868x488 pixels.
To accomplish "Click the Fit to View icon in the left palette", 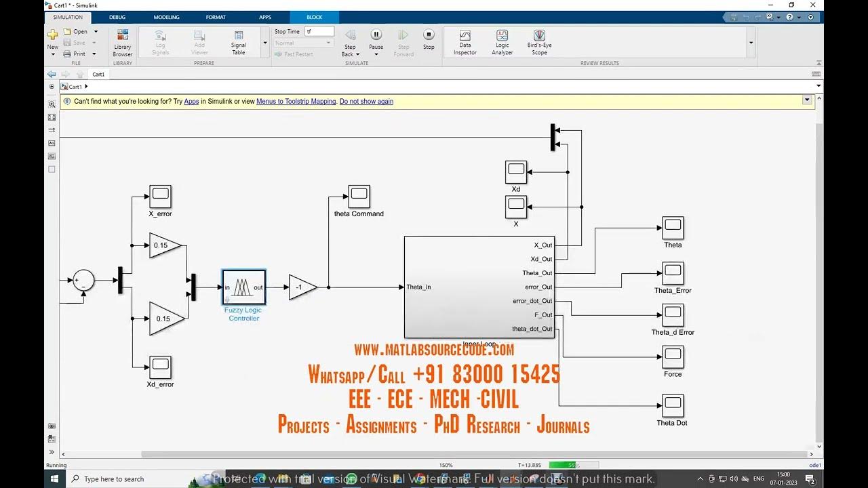I will click(52, 117).
